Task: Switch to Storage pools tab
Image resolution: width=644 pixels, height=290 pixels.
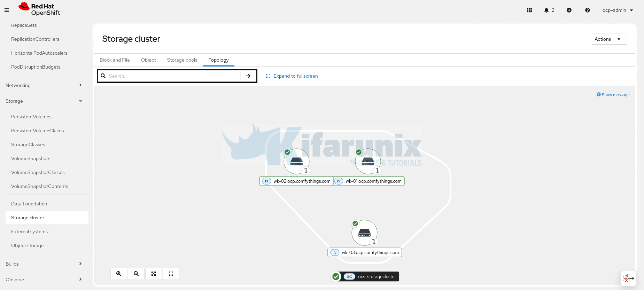Action: pyautogui.click(x=182, y=60)
